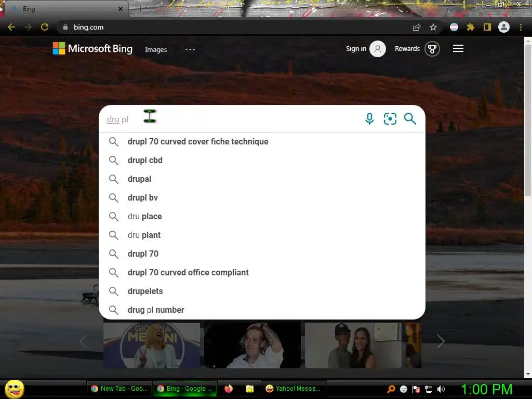The image size is (532, 399).
Task: Open the couple photo news thumbnail
Action: (353, 345)
